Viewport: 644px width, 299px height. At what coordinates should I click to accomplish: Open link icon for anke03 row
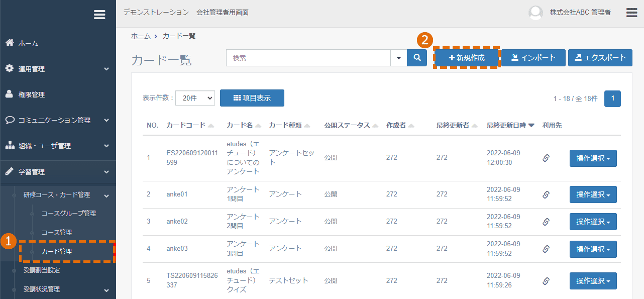pos(546,249)
